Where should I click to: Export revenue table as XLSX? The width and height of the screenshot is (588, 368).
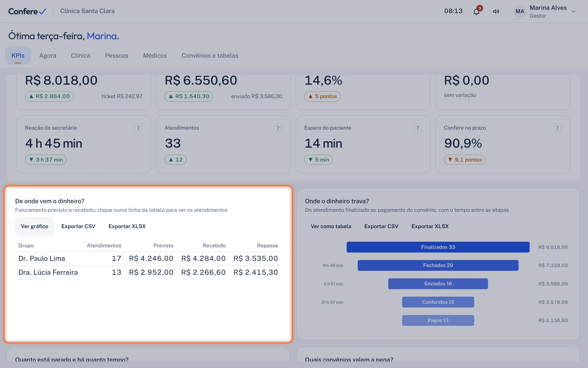(127, 226)
